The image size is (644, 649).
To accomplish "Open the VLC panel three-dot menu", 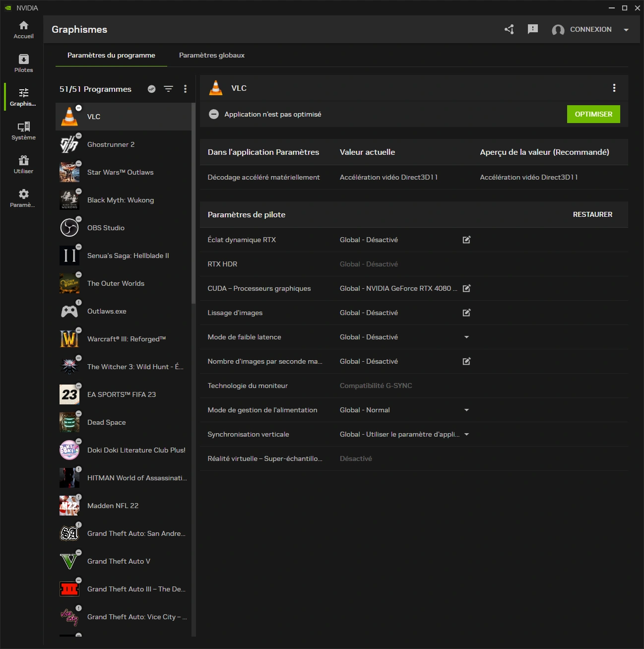I will pyautogui.click(x=614, y=88).
